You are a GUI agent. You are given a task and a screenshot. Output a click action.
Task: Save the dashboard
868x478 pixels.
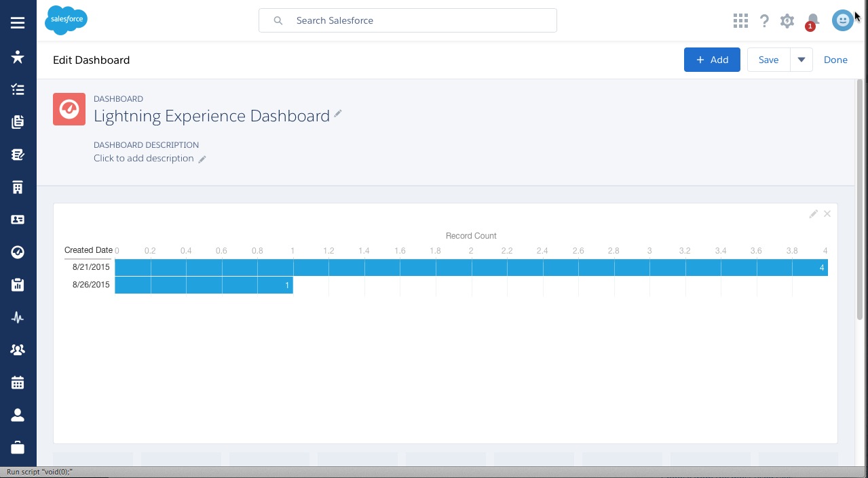click(x=768, y=60)
